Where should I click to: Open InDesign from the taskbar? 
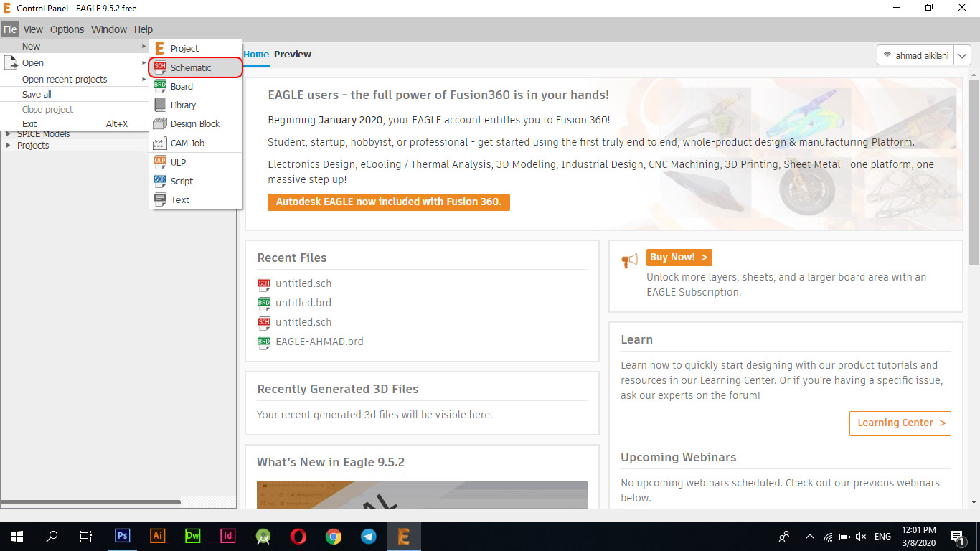(x=228, y=536)
